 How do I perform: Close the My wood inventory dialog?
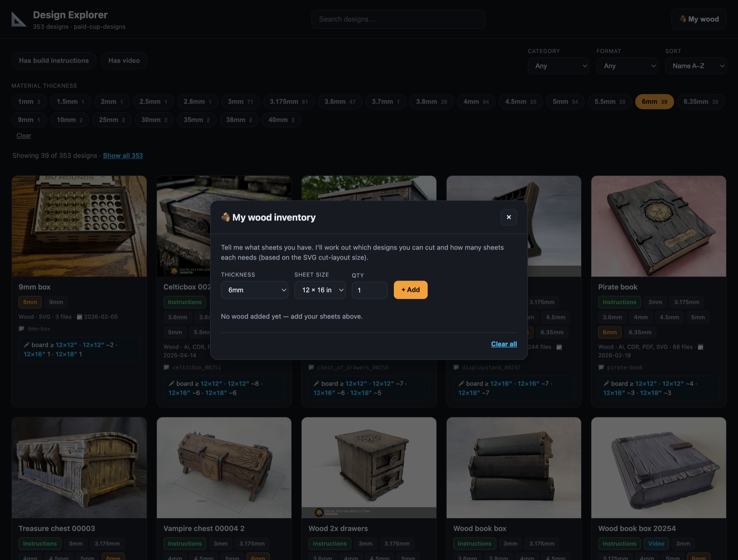(508, 217)
